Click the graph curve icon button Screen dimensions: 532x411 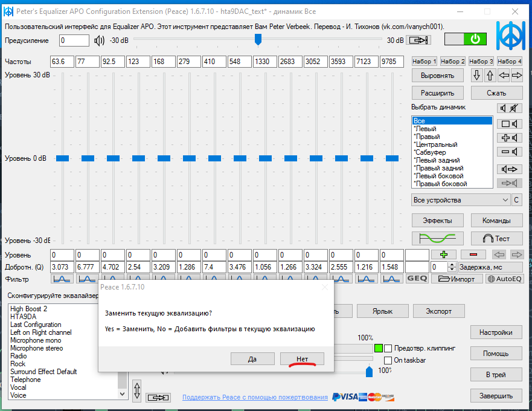[x=438, y=238]
